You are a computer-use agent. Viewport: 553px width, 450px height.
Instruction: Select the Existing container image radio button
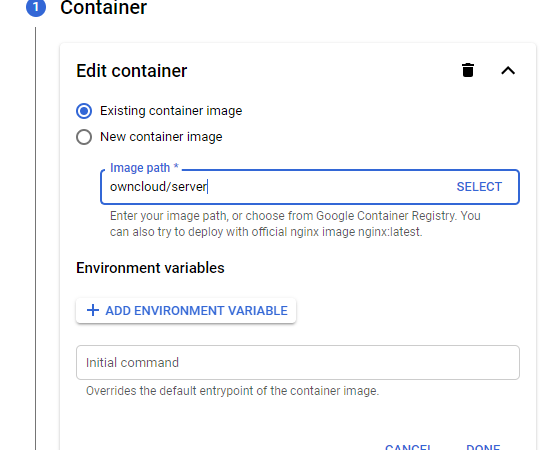point(84,111)
